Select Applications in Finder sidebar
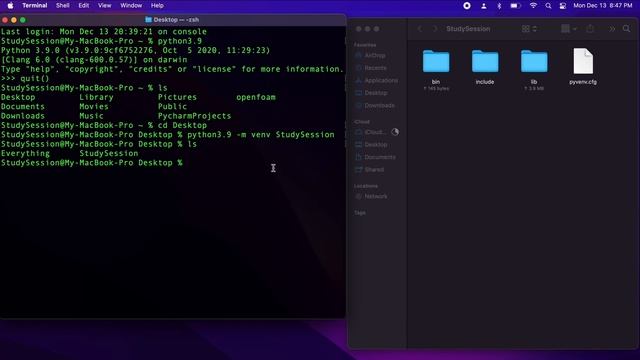This screenshot has height=360, width=640. pyautogui.click(x=380, y=80)
